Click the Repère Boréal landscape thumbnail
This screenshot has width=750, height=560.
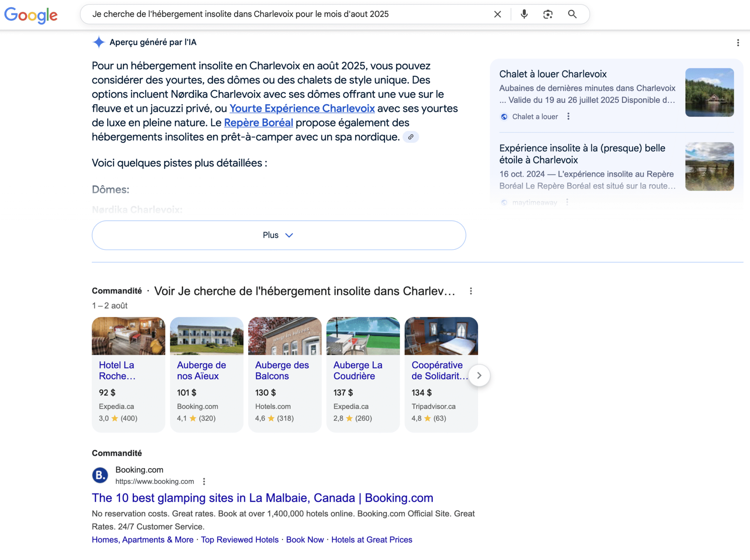(709, 167)
